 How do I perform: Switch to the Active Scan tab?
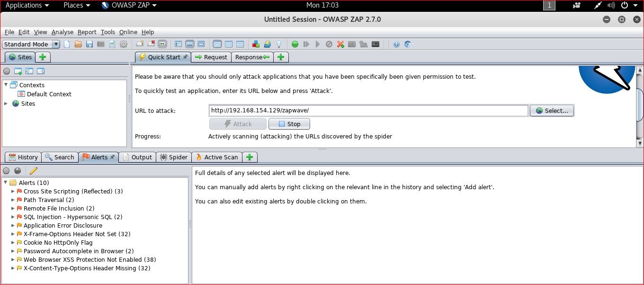(217, 157)
